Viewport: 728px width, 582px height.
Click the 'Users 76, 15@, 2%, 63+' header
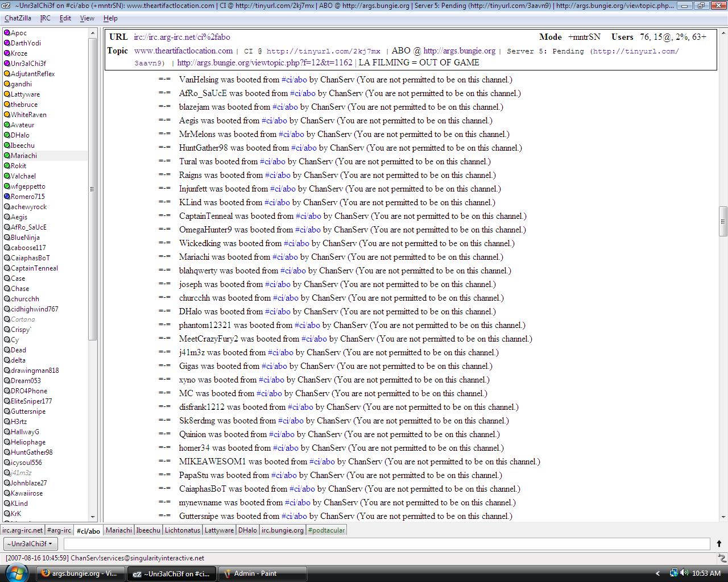click(x=659, y=37)
